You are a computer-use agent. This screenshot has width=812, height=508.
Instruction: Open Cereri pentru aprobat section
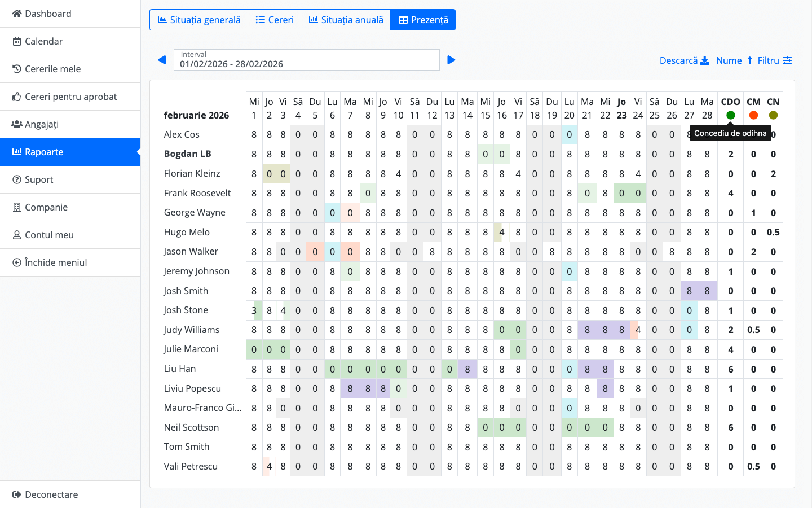70,97
